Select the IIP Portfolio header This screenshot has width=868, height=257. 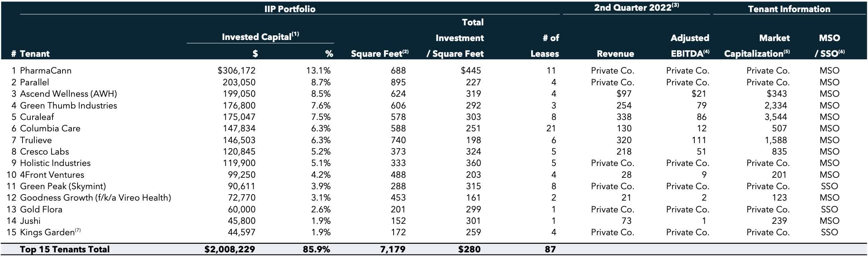[290, 9]
